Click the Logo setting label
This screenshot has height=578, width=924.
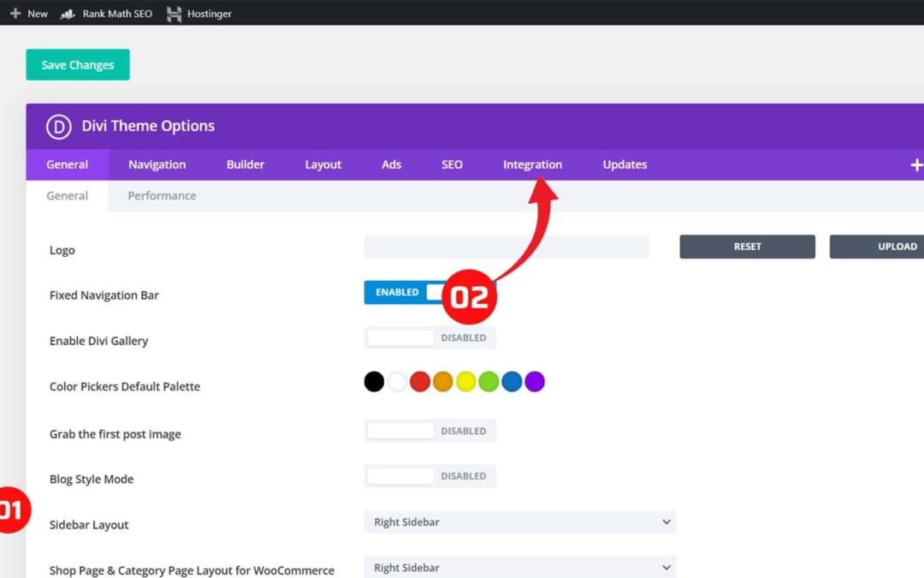pos(62,250)
